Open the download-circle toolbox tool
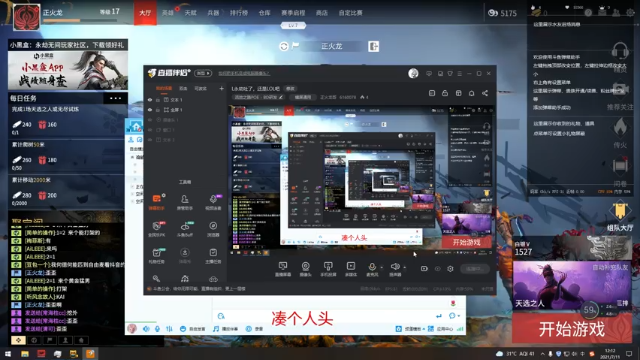640x360 pixels. click(184, 256)
